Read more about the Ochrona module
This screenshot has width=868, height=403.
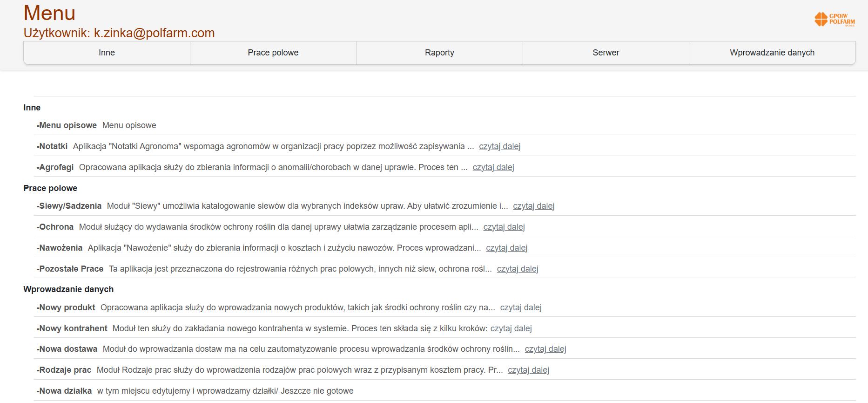[504, 227]
